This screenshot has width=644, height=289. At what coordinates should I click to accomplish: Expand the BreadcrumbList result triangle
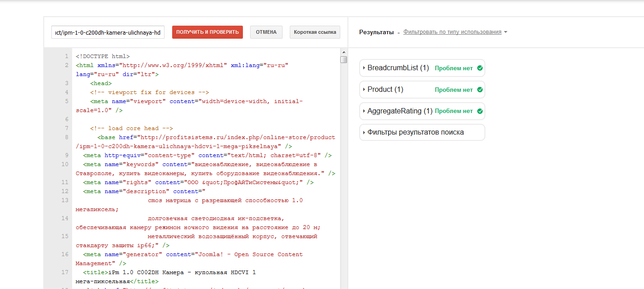tap(364, 68)
